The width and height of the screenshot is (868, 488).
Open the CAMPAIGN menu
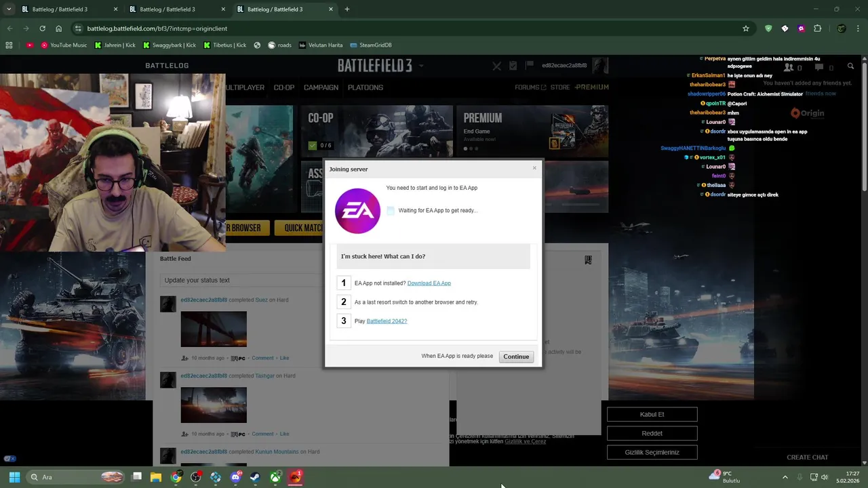pyautogui.click(x=321, y=87)
